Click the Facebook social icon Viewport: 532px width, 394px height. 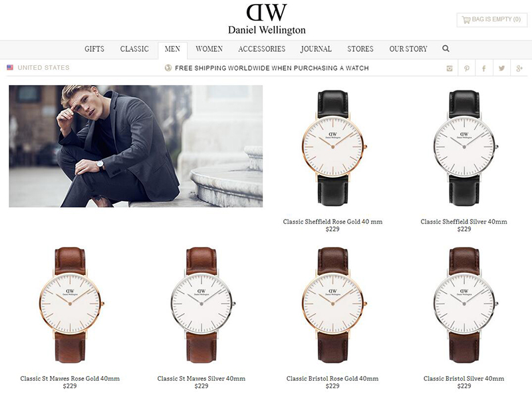484,69
